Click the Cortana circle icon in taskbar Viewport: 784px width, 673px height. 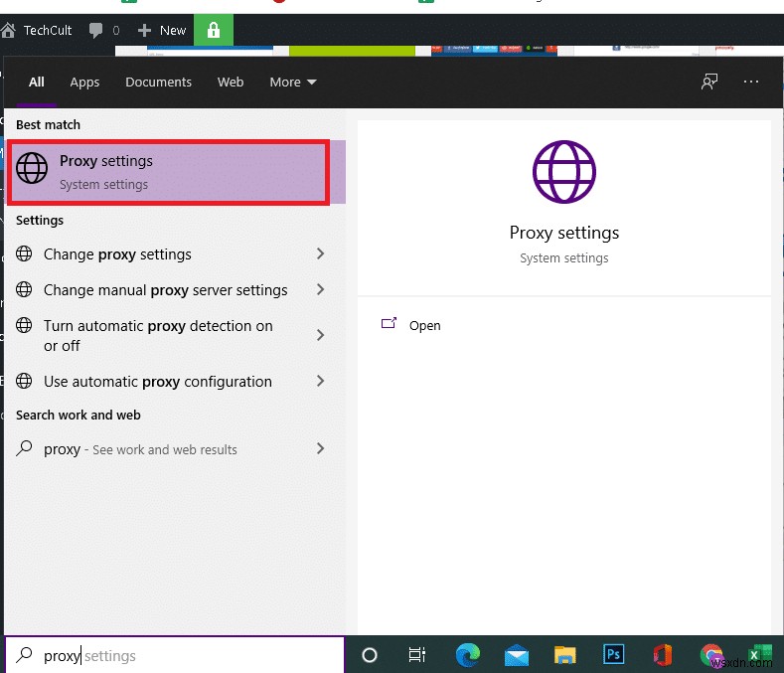370,655
